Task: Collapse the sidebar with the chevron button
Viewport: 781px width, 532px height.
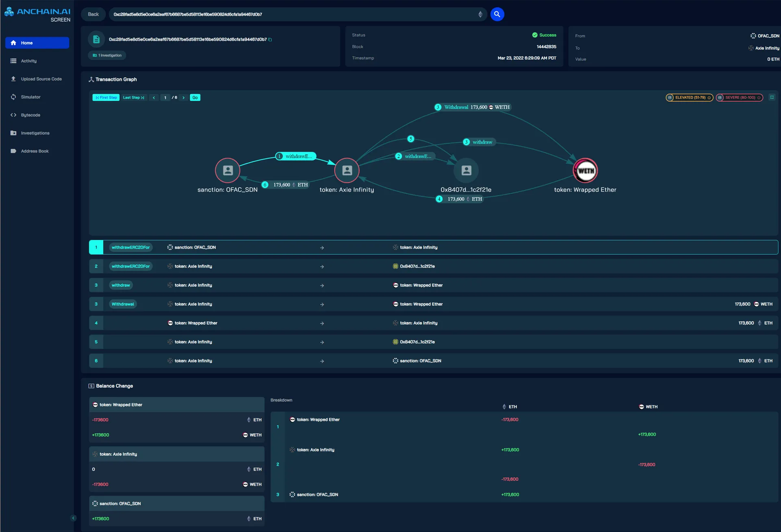Action: pyautogui.click(x=73, y=518)
